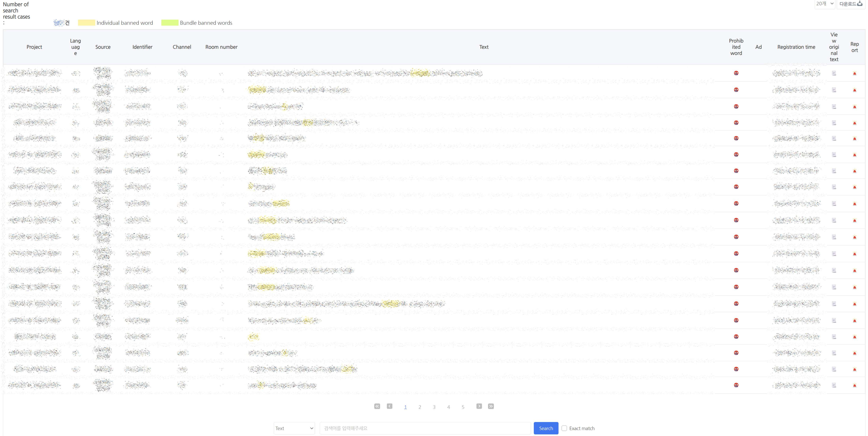Focus the 검색어를 입력해주세요 search input
This screenshot has height=436, width=868.
point(425,428)
